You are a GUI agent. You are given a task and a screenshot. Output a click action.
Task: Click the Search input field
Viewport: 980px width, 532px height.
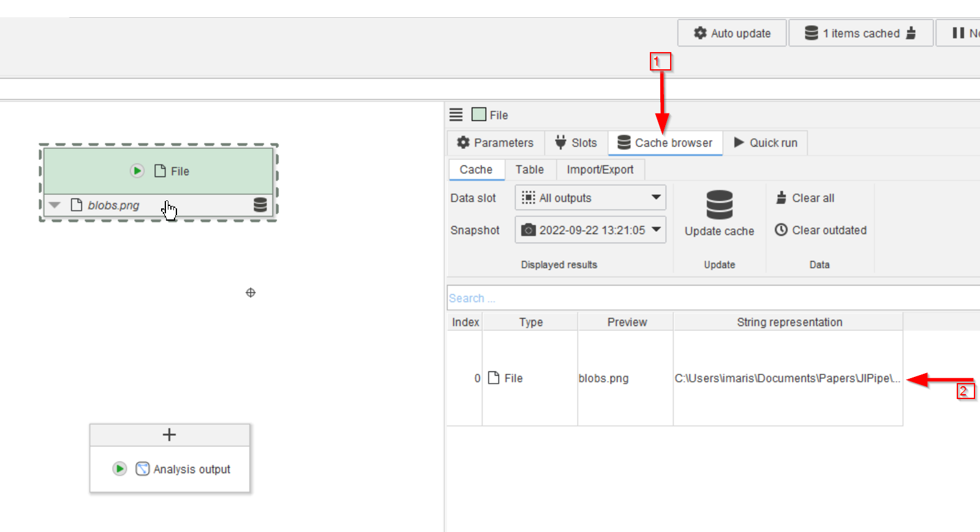[710, 298]
